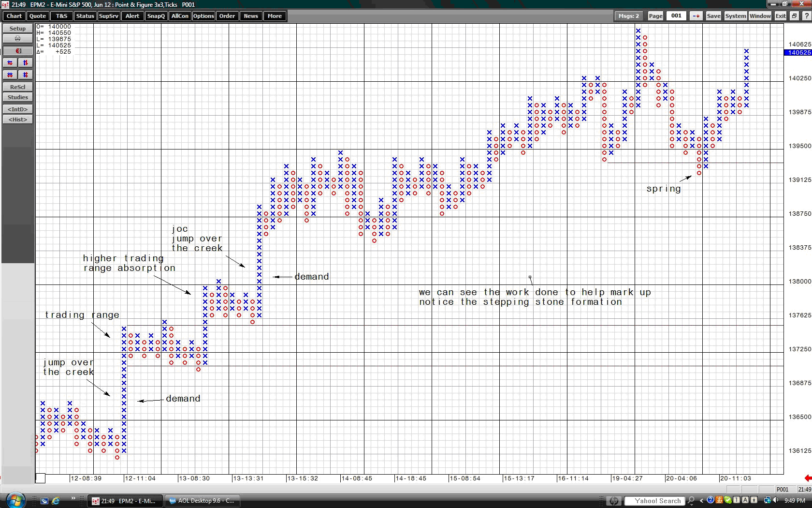Click the Msgs: 2 indicator
Image resolution: width=812 pixels, height=508 pixels.
point(629,16)
